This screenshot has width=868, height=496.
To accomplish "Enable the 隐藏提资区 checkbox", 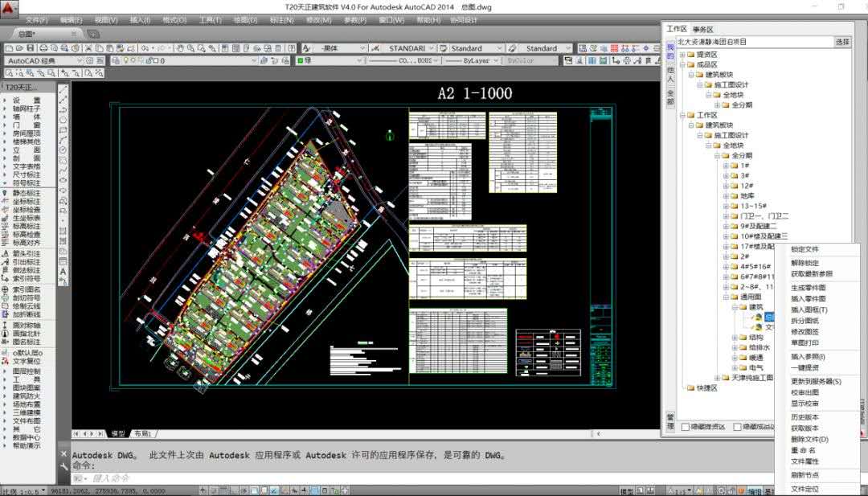I will 686,427.
